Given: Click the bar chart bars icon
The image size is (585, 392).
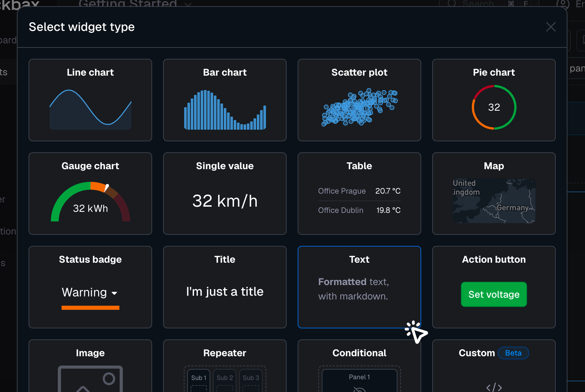Looking at the screenshot, I should point(225,110).
